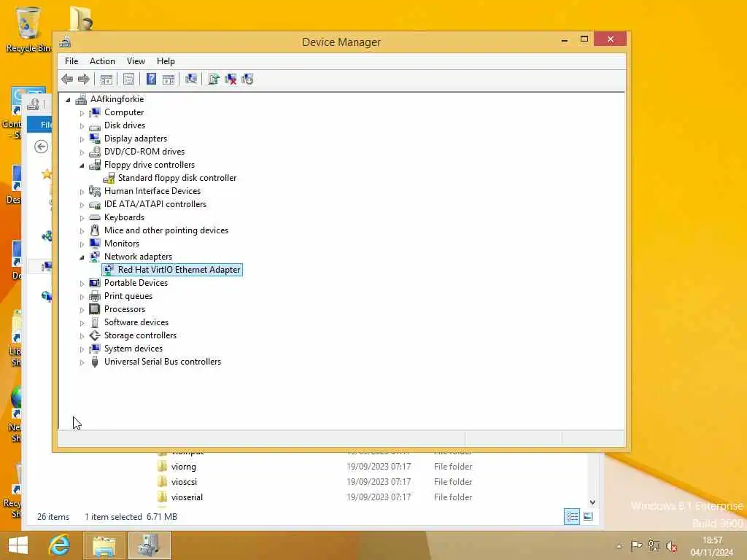The height and width of the screenshot is (560, 747).
Task: Click the muted volume tray icon
Action: 672,546
